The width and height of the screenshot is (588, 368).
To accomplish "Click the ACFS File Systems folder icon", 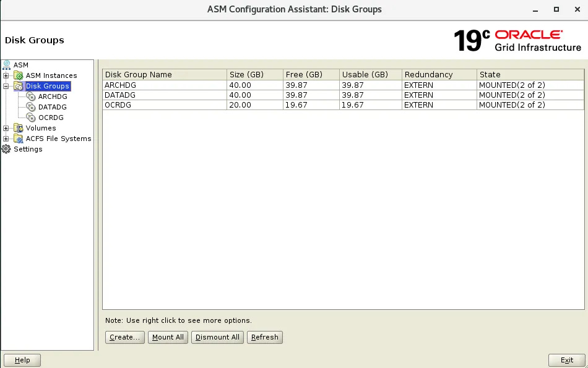I will click(x=19, y=139).
